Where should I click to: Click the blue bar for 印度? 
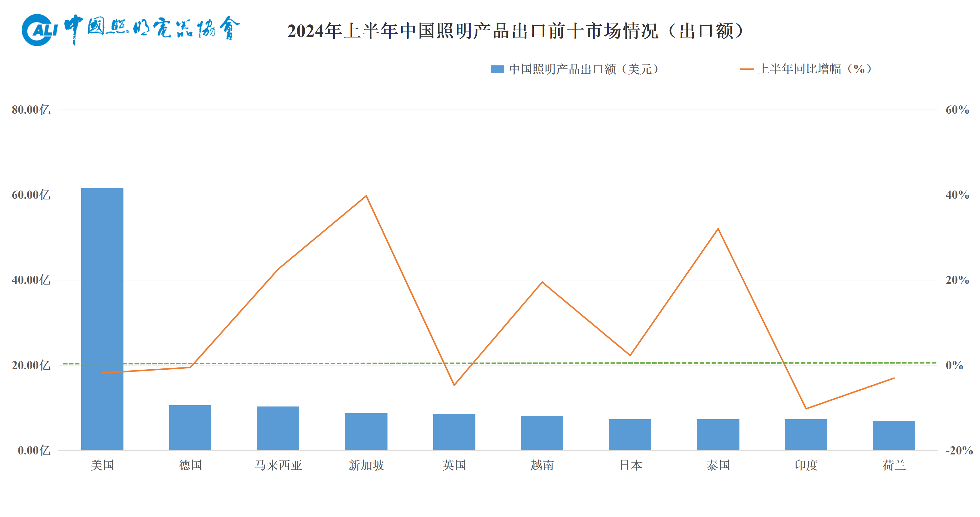coord(806,434)
